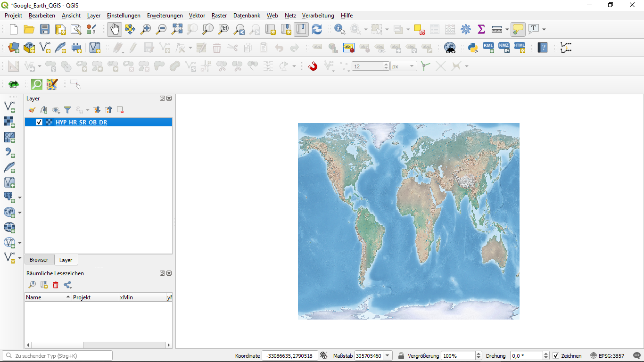Open layer styling panel brush icon
This screenshot has height=362, width=644.
click(x=32, y=110)
